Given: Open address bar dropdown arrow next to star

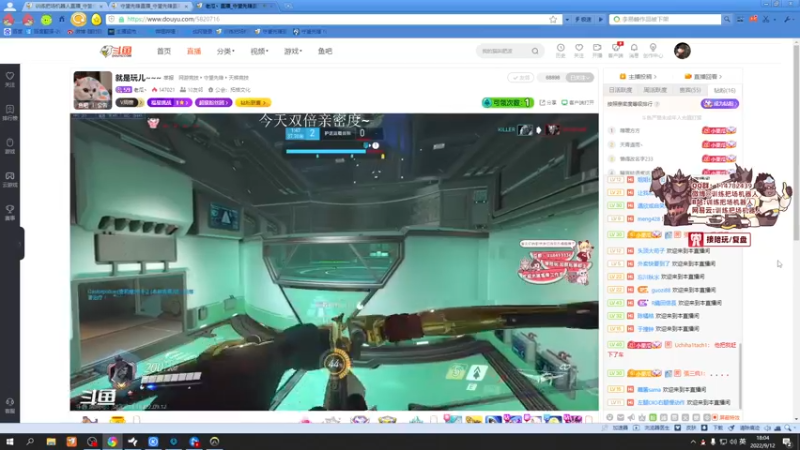Looking at the screenshot, I should [x=567, y=19].
